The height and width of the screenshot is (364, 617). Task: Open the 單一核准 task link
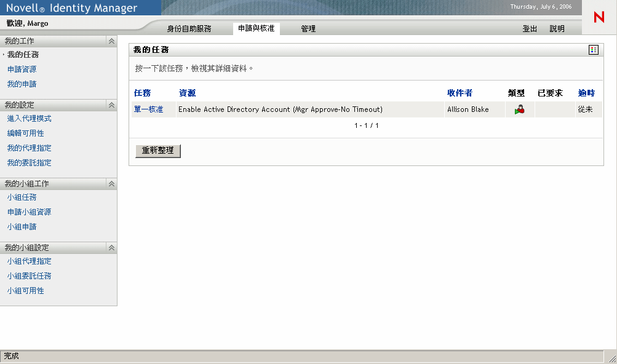(148, 109)
